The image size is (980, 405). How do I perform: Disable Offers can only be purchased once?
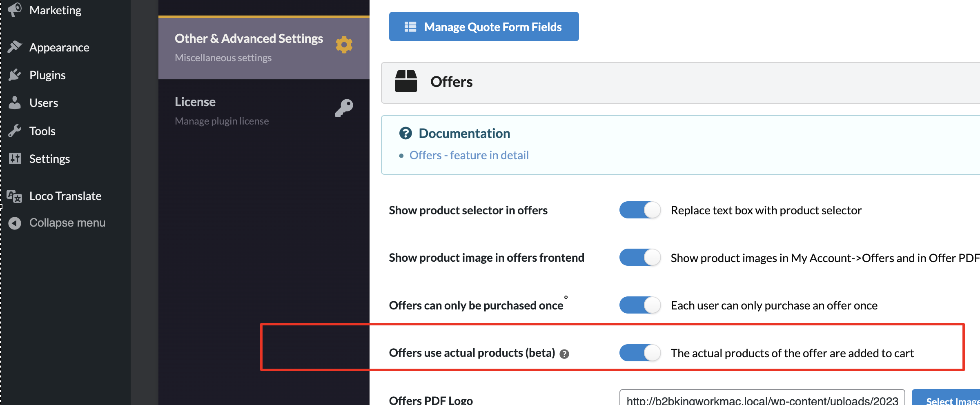point(640,305)
